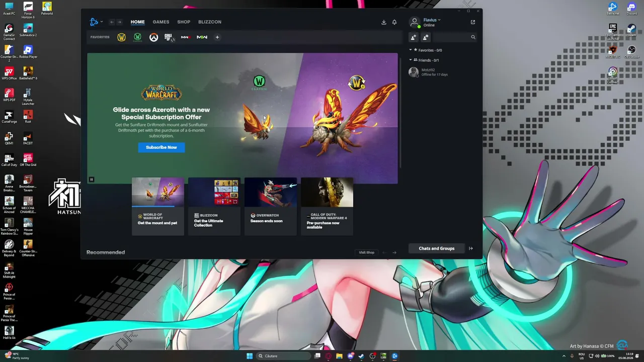Show previous recommended items
Screen dimensions: 644x362
[384, 252]
